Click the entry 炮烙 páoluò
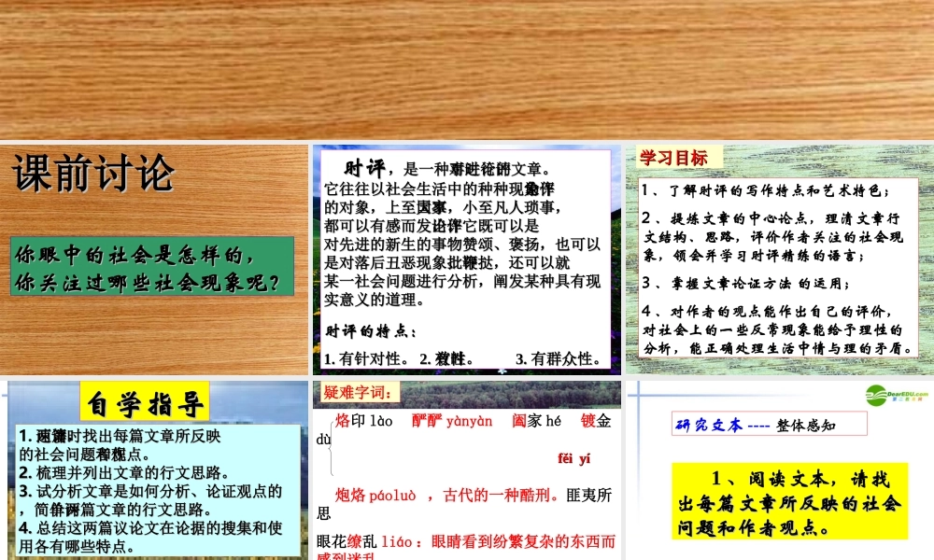This screenshot has width=934, height=560. (x=375, y=495)
